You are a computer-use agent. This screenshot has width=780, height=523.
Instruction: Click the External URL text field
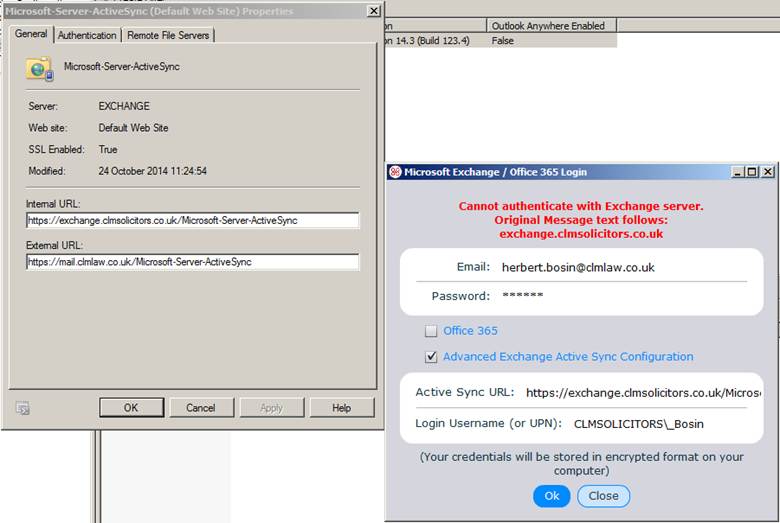(x=193, y=262)
